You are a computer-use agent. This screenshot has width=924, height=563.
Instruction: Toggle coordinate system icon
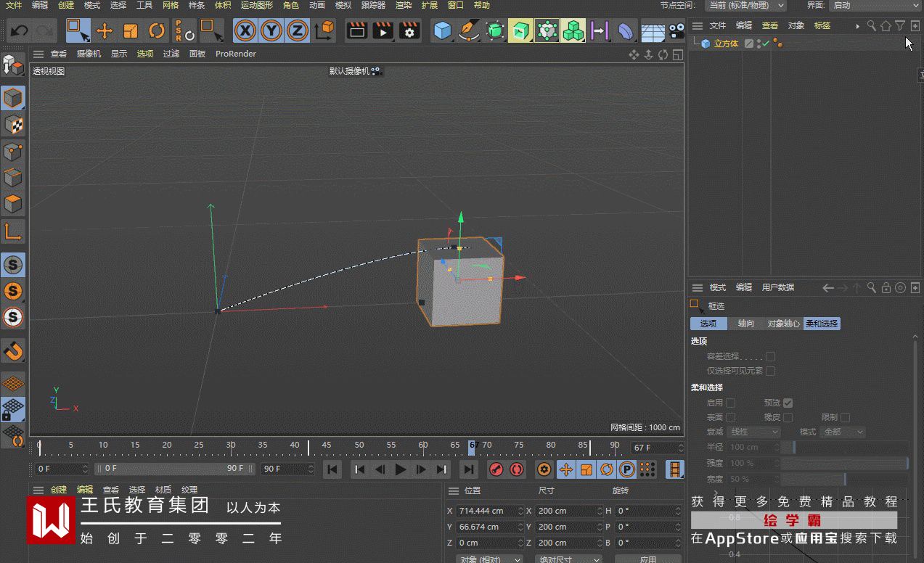tap(324, 30)
